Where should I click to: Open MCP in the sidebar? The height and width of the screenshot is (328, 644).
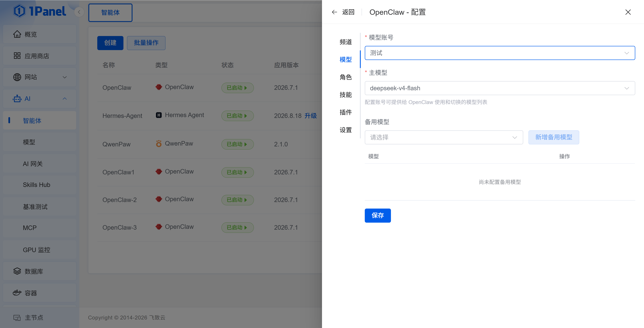[x=40, y=228]
